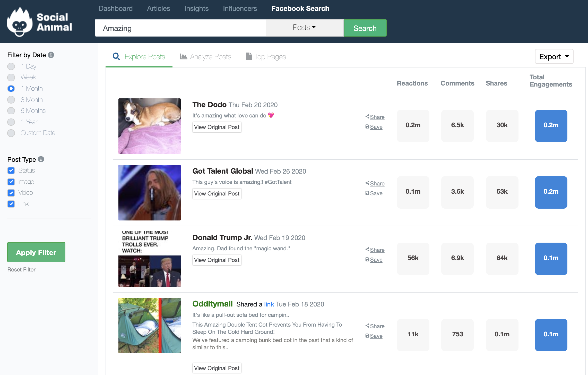Select the 6 Months date filter

11,111
